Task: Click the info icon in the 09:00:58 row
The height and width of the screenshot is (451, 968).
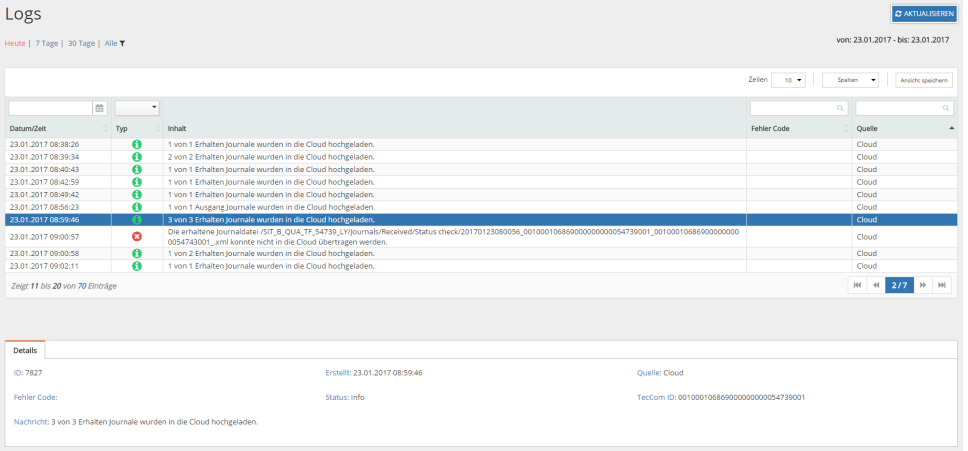Action: [137, 254]
